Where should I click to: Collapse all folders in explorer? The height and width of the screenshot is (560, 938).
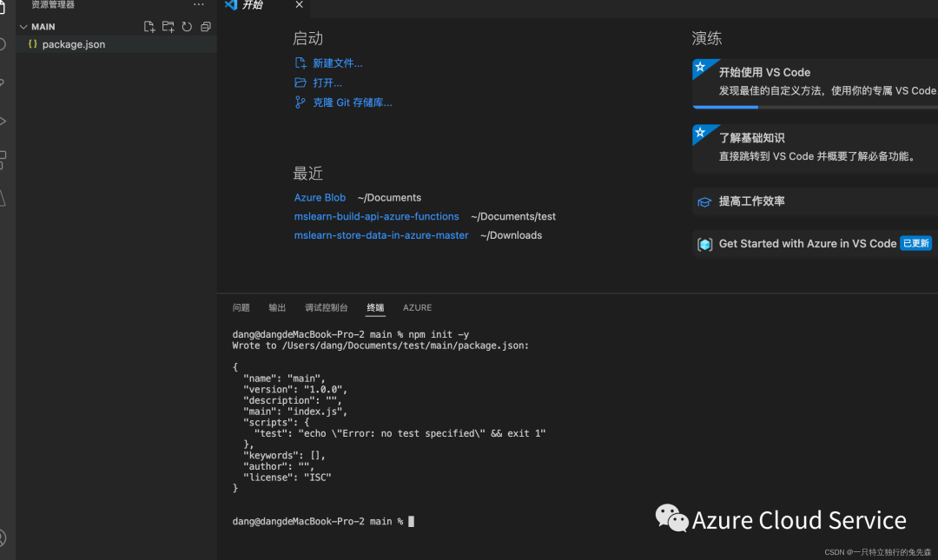pyautogui.click(x=206, y=27)
